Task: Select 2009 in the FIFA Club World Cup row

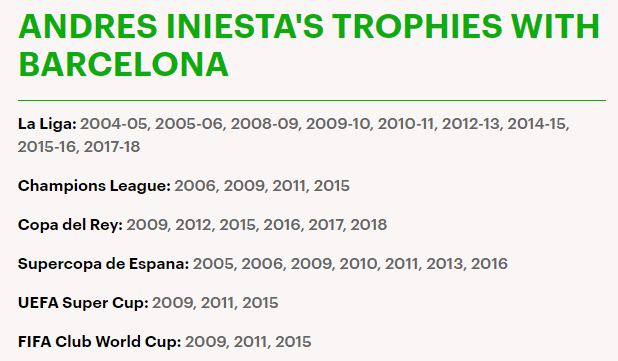Action: 207,342
